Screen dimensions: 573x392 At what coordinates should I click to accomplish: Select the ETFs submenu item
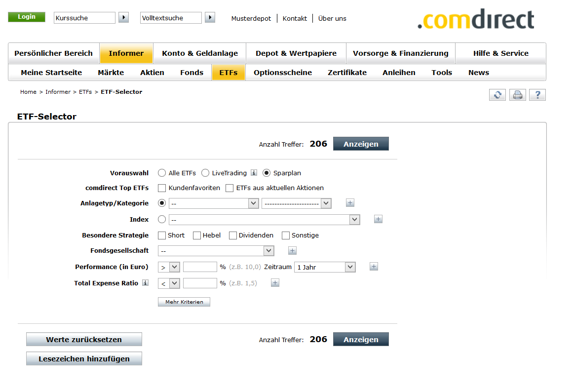pos(229,73)
